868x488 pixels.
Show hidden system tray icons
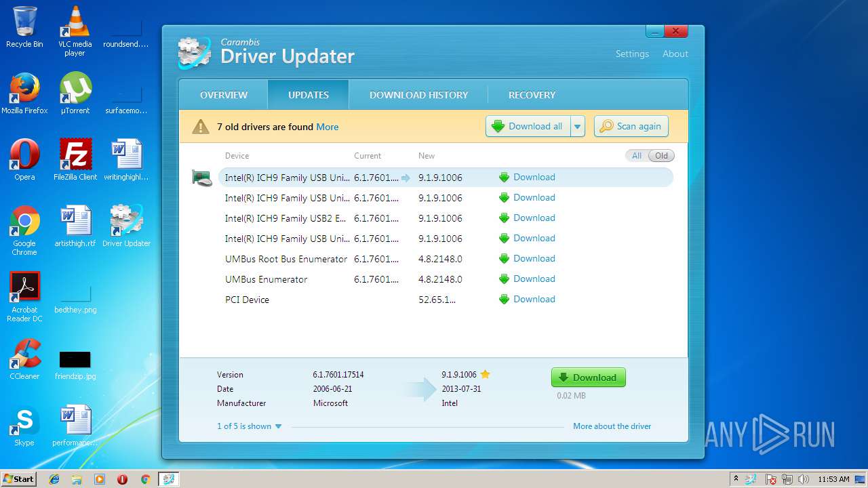click(x=736, y=479)
